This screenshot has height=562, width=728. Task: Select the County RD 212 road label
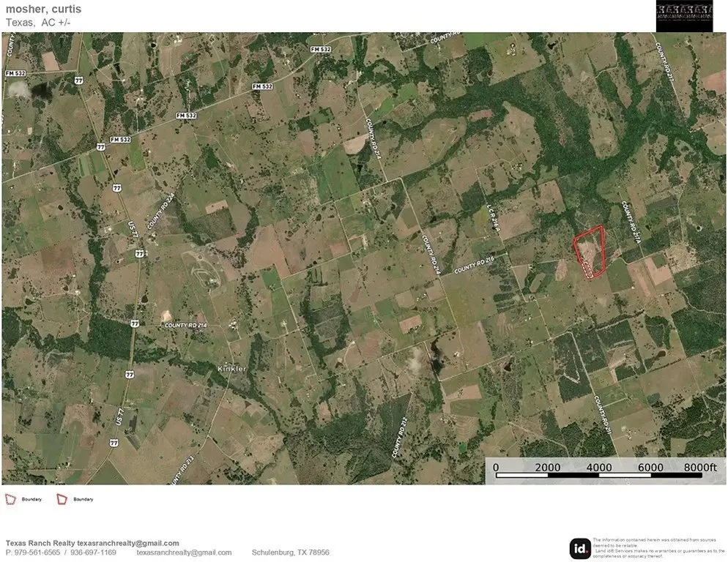tap(399, 438)
